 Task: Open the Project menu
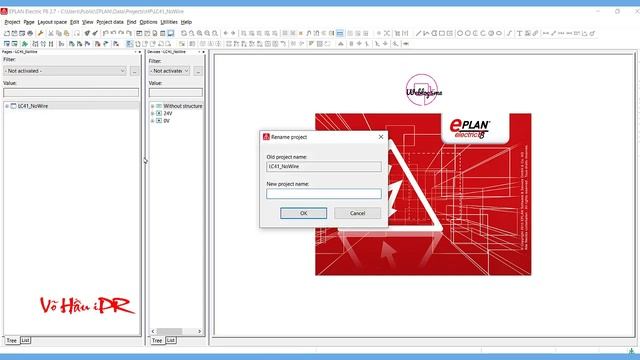point(12,22)
